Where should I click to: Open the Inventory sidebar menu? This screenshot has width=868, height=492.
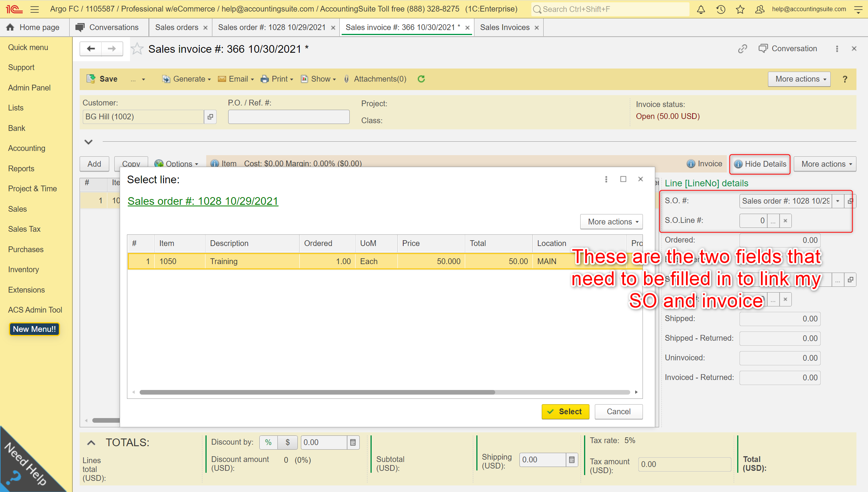click(x=23, y=269)
